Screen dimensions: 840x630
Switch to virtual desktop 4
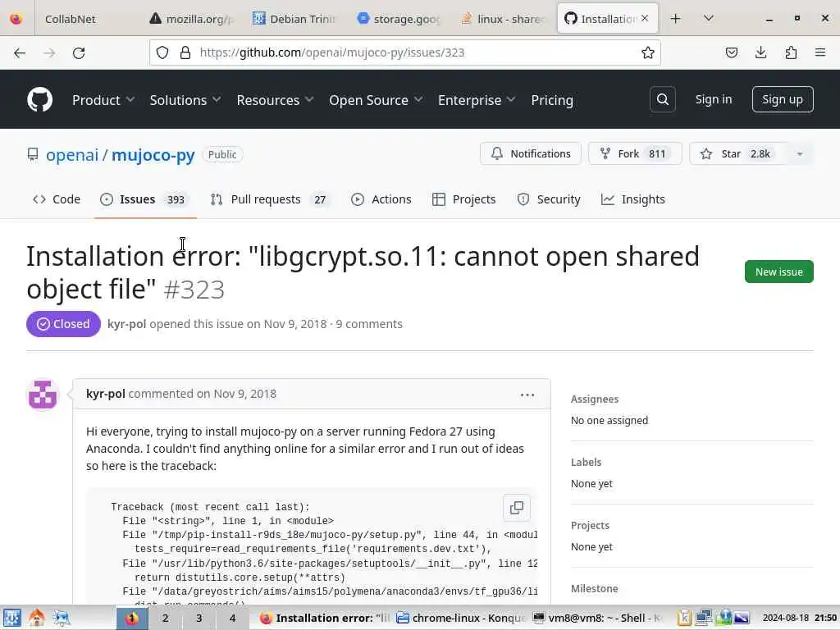point(232,618)
